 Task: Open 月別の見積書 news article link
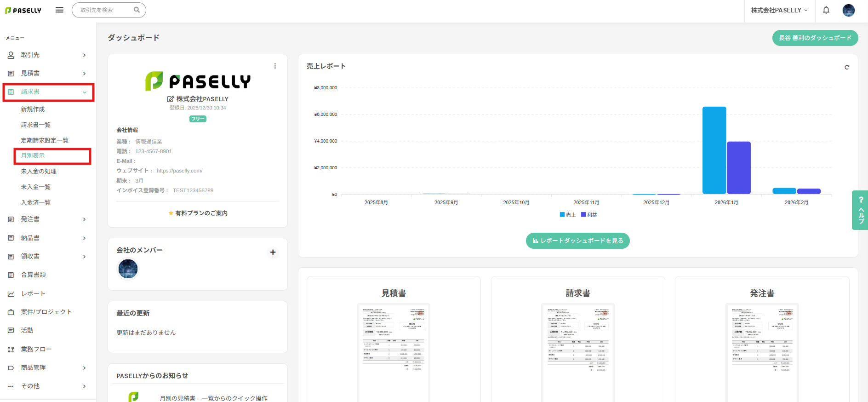pos(213,398)
